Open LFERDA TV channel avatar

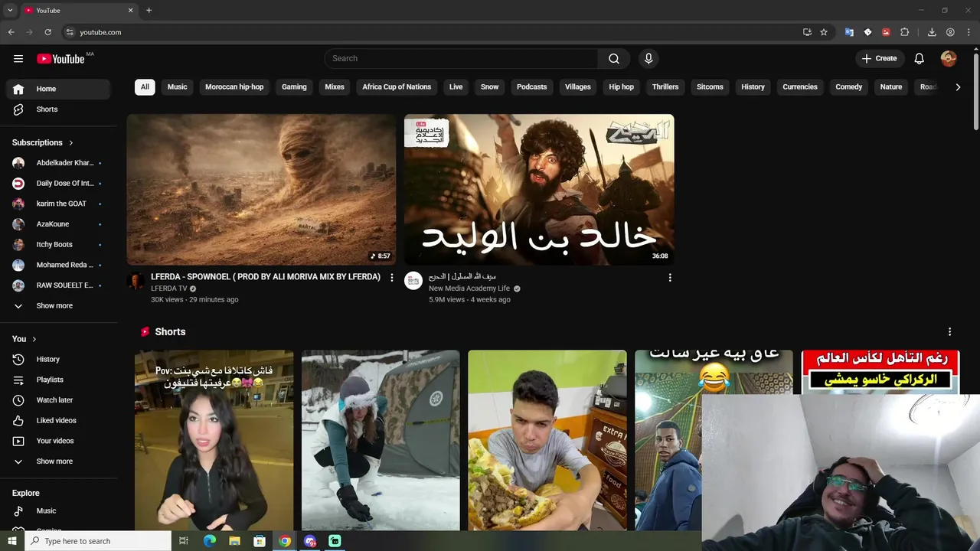pyautogui.click(x=136, y=281)
